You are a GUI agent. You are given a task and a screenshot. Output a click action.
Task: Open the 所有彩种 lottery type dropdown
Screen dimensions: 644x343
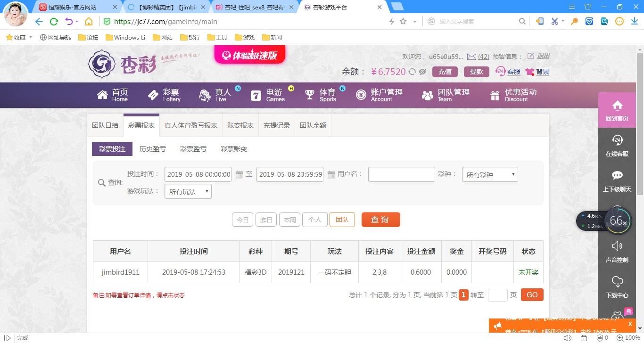[x=489, y=174]
